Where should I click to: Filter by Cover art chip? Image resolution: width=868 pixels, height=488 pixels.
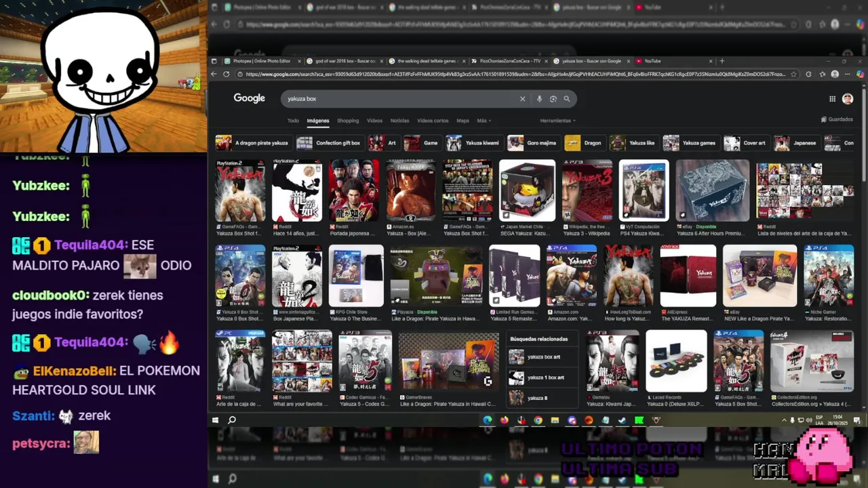[x=747, y=143]
